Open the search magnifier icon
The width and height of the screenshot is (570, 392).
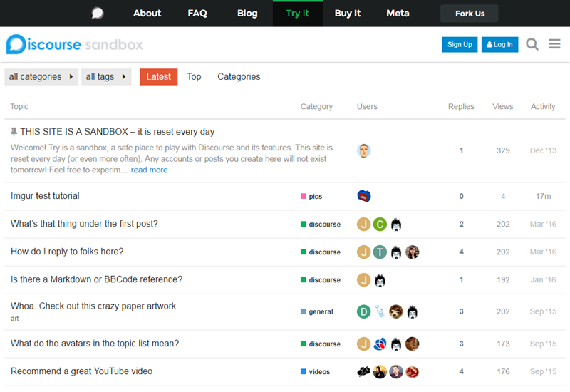click(x=532, y=44)
